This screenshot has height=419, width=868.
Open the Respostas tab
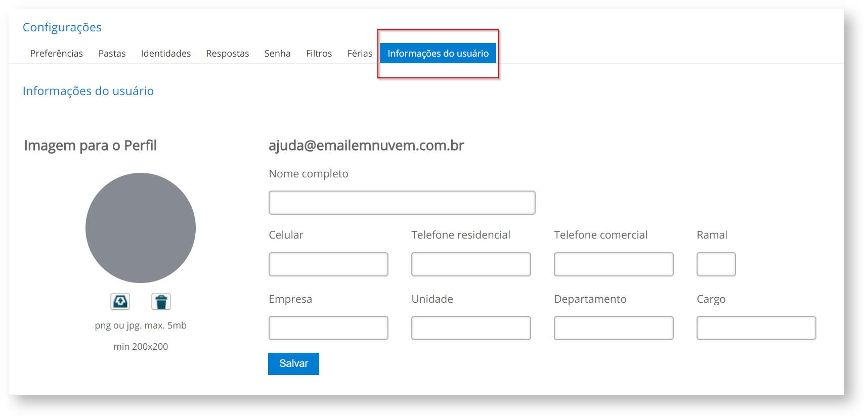228,54
